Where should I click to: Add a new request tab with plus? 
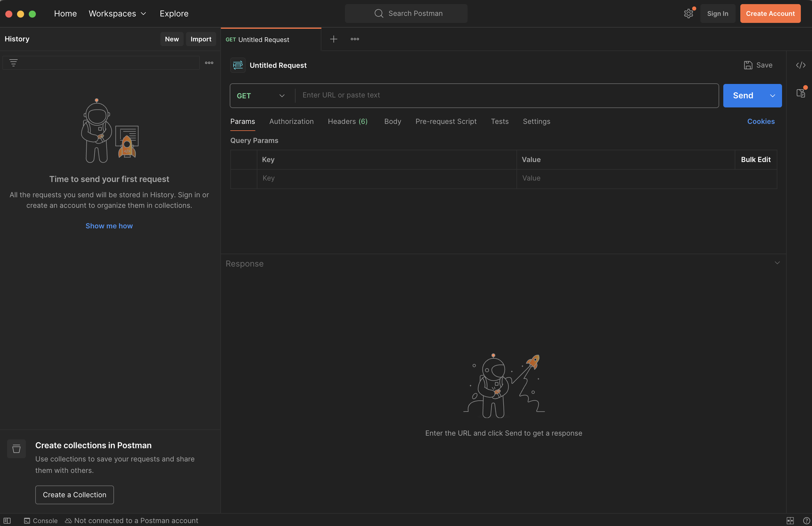tap(334, 39)
